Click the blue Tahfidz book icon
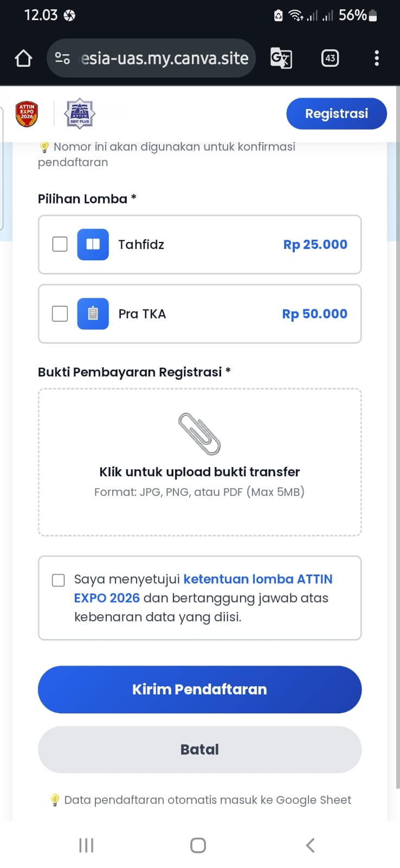Screen dimensions: 400x868 pyautogui.click(x=93, y=245)
